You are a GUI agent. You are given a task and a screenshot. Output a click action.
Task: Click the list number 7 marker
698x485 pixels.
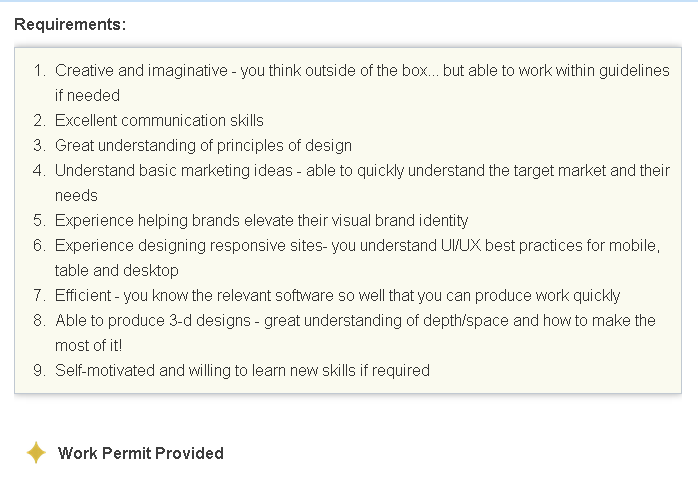click(x=39, y=295)
